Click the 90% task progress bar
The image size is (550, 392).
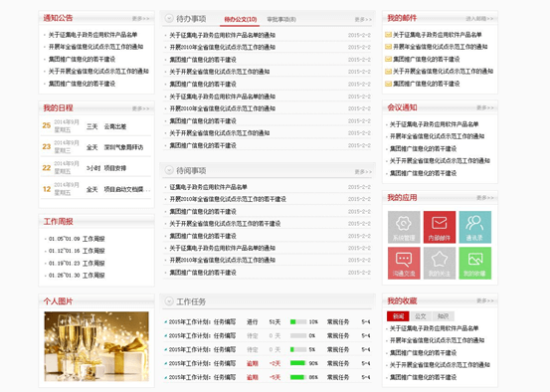click(x=298, y=363)
